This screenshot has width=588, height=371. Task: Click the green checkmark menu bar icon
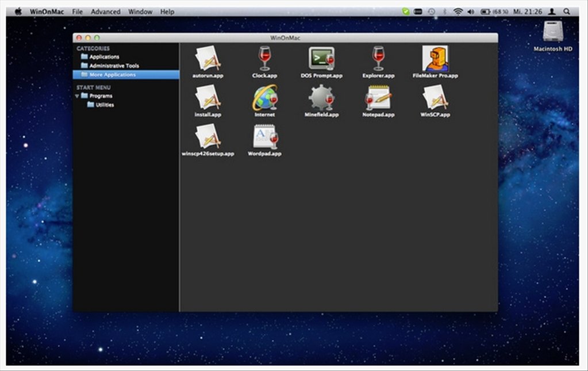click(405, 12)
